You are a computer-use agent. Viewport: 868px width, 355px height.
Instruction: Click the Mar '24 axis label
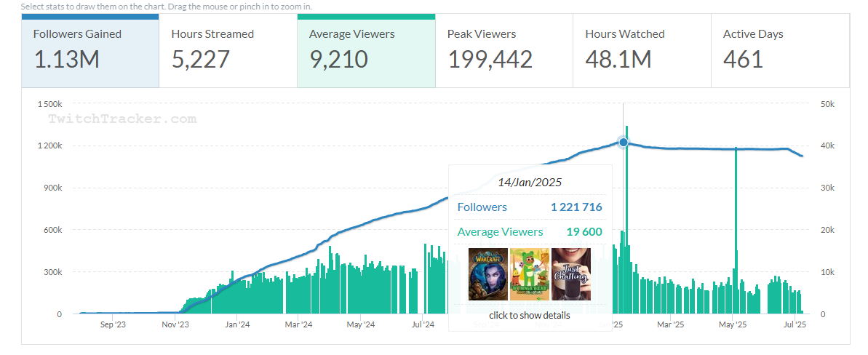(x=300, y=324)
